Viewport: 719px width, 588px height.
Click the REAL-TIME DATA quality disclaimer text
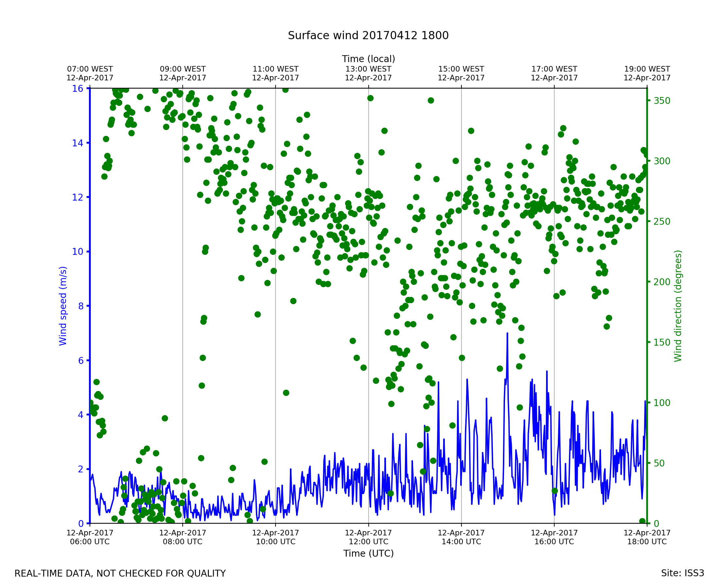[120, 573]
